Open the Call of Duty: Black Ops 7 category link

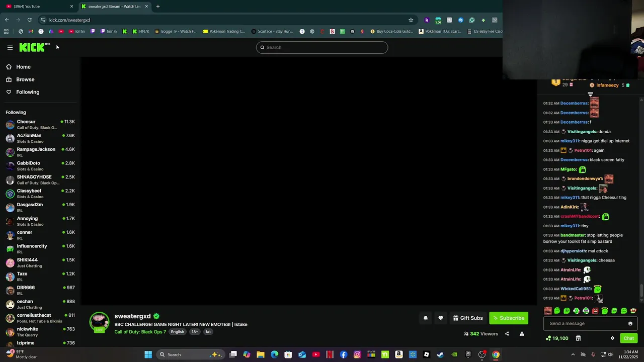coord(140,332)
